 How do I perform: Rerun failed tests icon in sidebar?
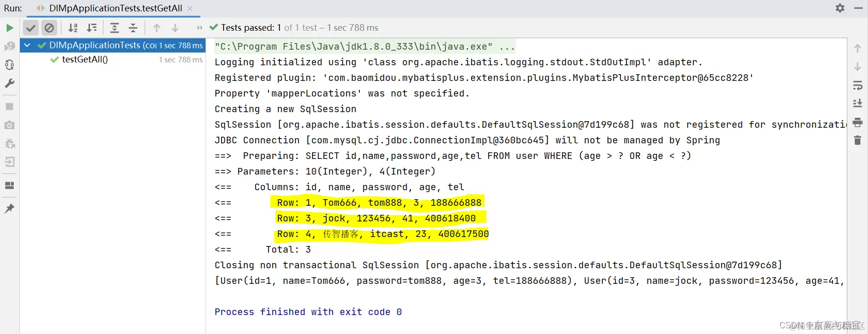tap(9, 46)
